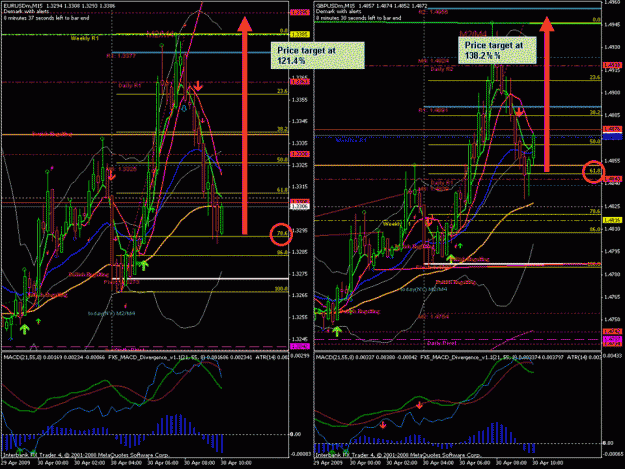Click '30 Apr 08:00' on EURUSD time axis
Screen dimensions: 625x469
pyautogui.click(x=198, y=463)
